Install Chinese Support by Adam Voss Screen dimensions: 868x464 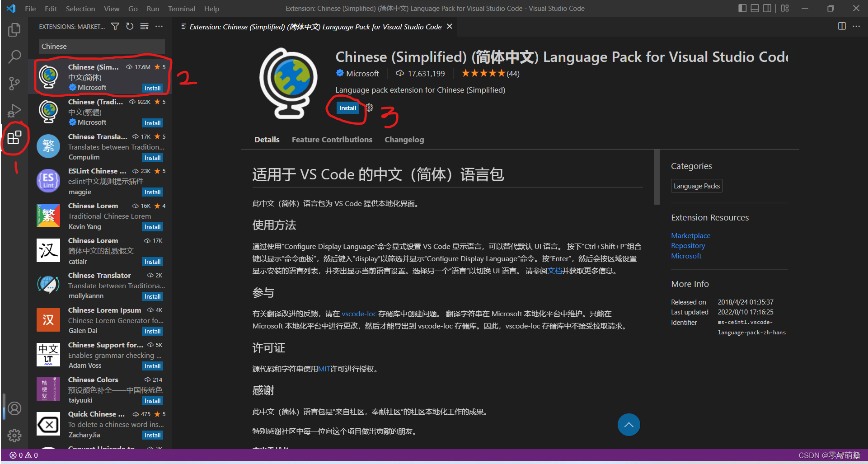point(152,366)
